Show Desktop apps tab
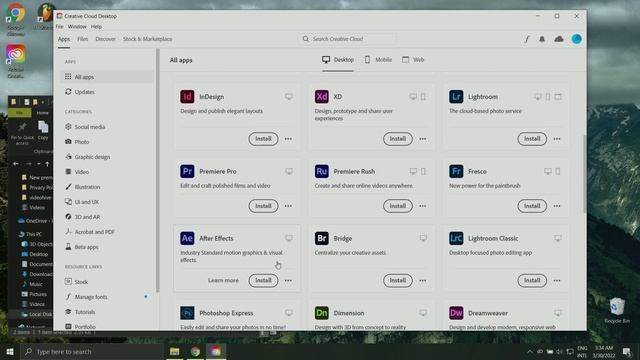The height and width of the screenshot is (360, 640). [x=338, y=60]
